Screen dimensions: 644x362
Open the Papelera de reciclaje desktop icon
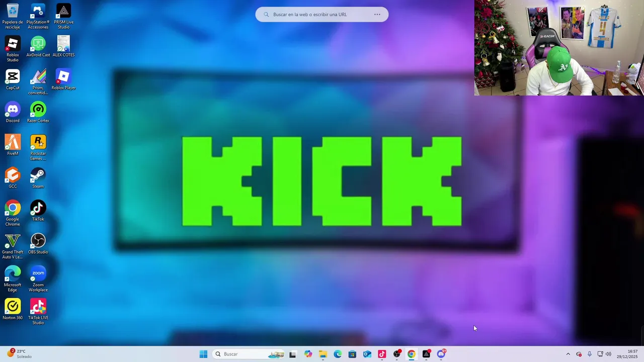13,17
